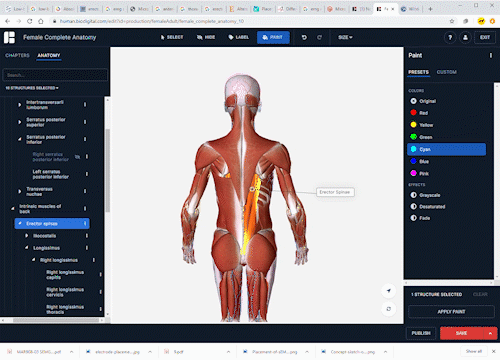The image size is (500, 360).
Task: Open options menu for Right longissimus
Action: 94,260
